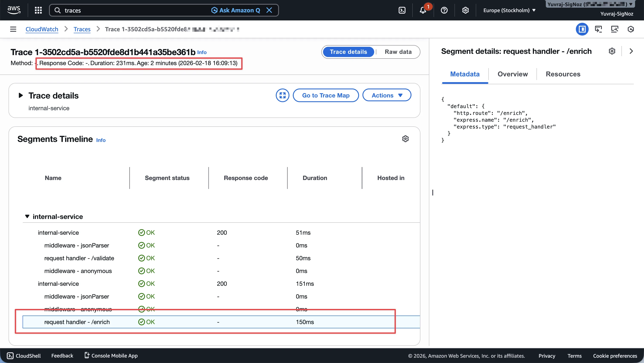Collapse the internal-service segment group

27,216
